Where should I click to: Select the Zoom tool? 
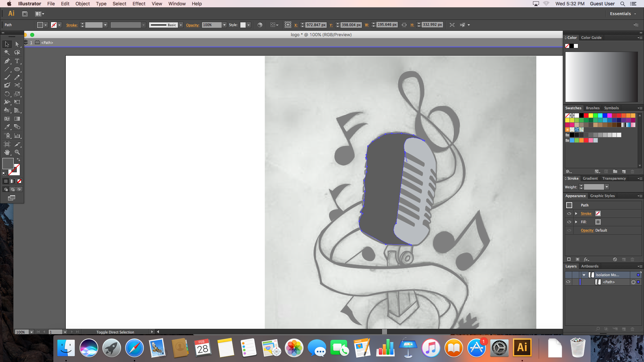(17, 152)
